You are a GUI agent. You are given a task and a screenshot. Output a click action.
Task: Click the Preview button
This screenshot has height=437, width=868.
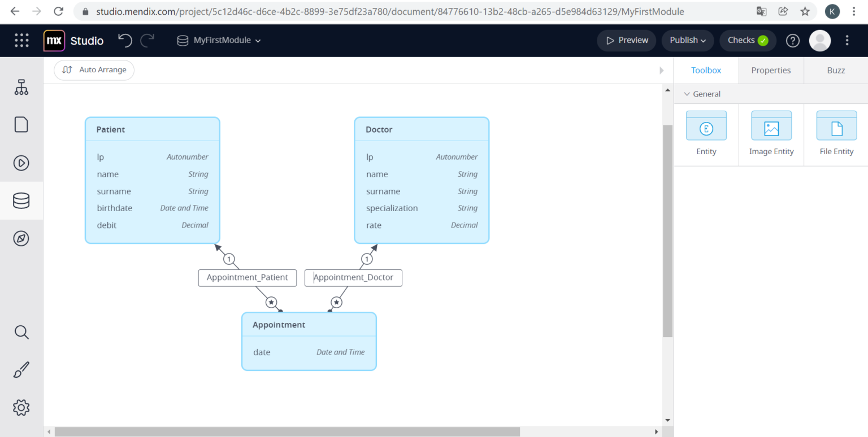626,40
